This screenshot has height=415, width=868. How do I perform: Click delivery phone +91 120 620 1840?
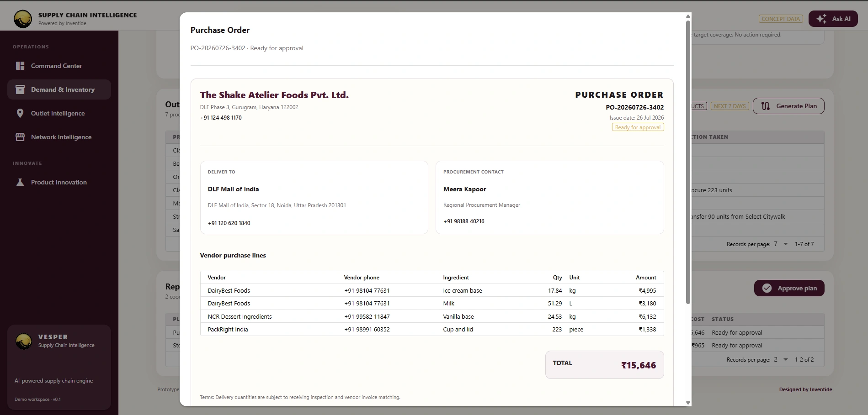229,223
